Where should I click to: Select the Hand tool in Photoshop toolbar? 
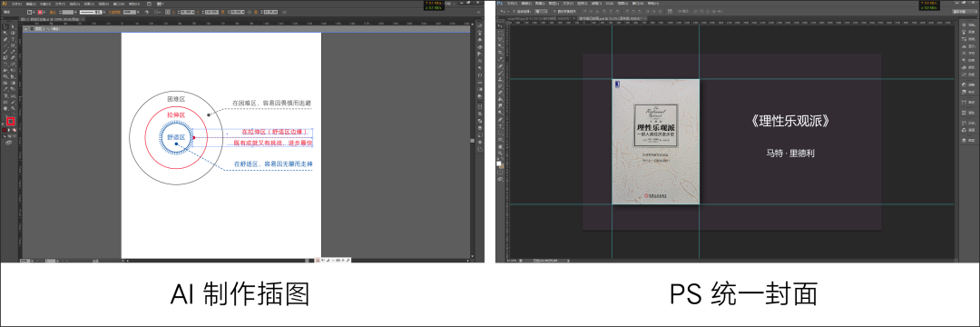[500, 147]
